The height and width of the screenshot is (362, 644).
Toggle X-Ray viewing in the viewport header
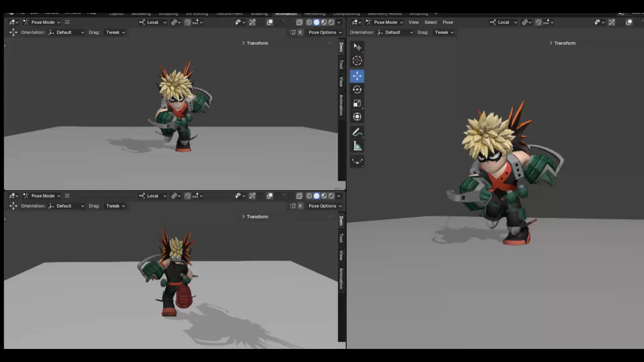pos(300,22)
